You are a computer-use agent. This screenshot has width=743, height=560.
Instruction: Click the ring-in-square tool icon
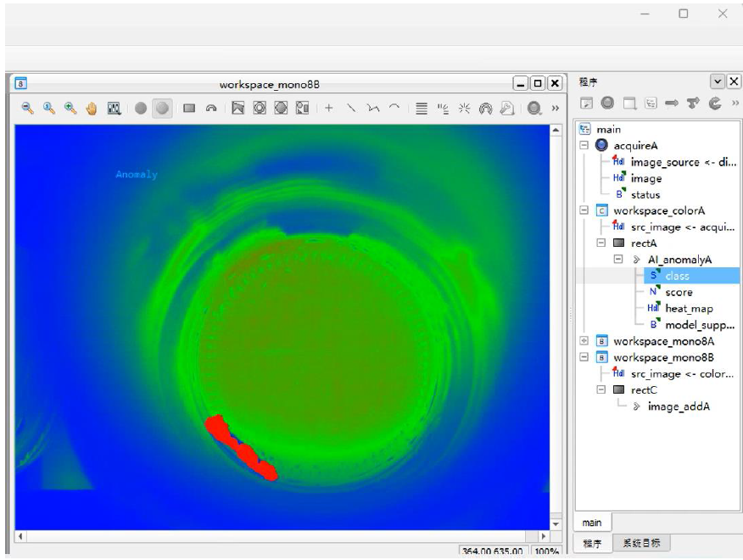tap(260, 108)
